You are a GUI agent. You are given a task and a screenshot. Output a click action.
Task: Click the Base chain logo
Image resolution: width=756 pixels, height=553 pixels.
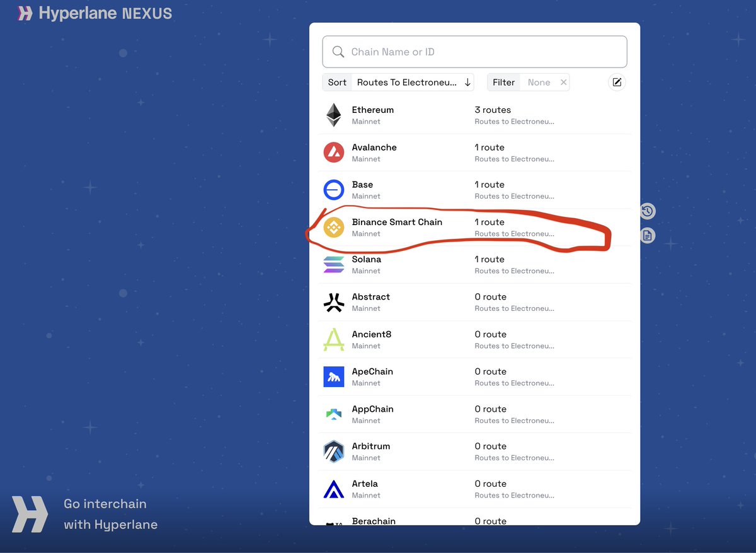click(x=333, y=190)
